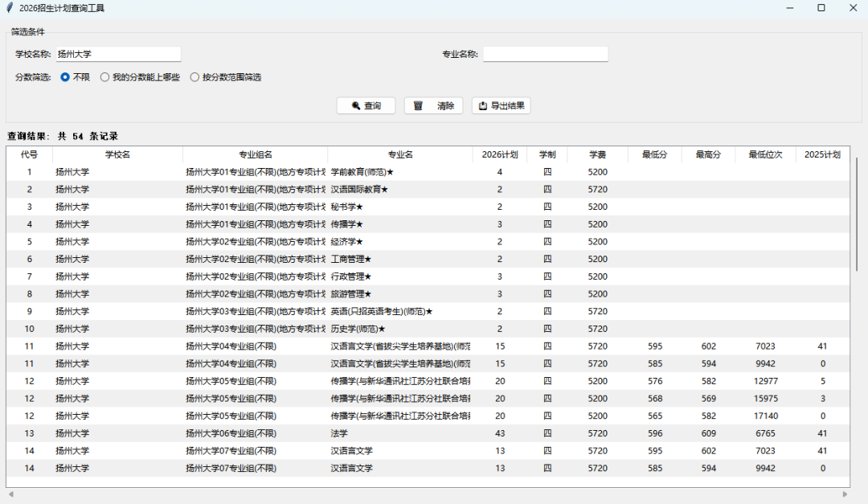Click 最低位次 value 15975
The width and height of the screenshot is (868, 504).
[x=766, y=399]
